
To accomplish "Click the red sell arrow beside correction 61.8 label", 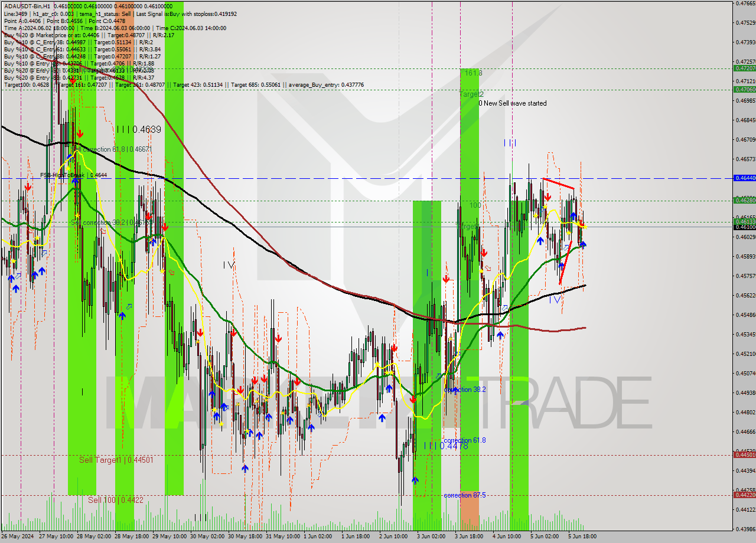I will pos(79,134).
